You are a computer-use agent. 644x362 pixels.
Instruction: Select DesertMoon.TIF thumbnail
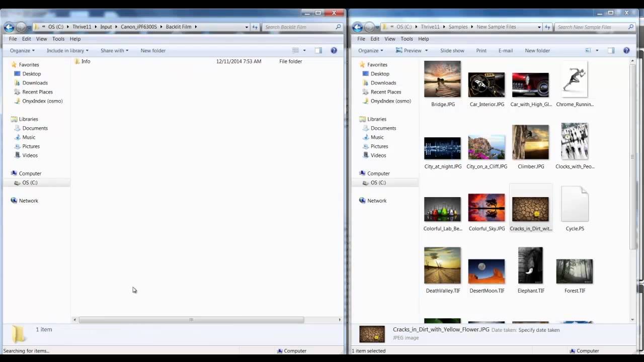point(486,271)
